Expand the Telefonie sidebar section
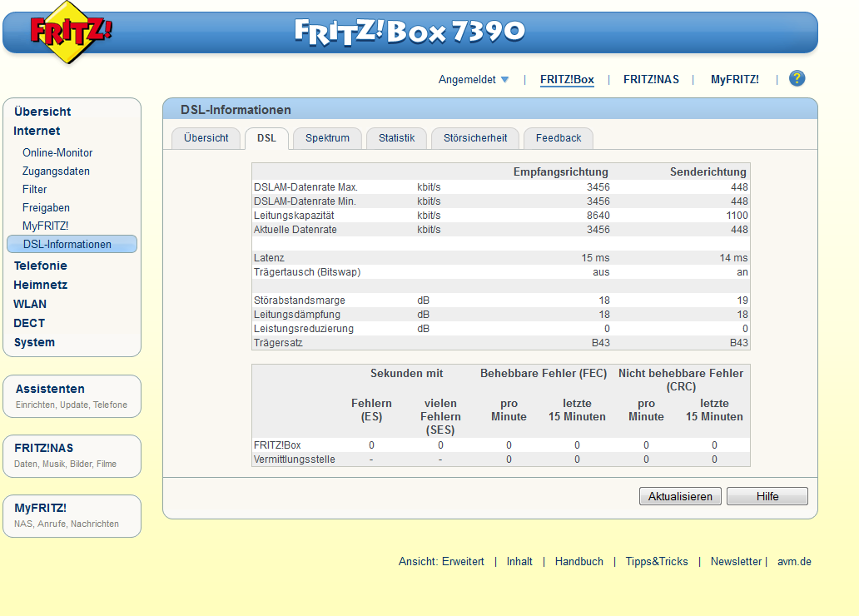Screen dimensions: 859x616 41,266
